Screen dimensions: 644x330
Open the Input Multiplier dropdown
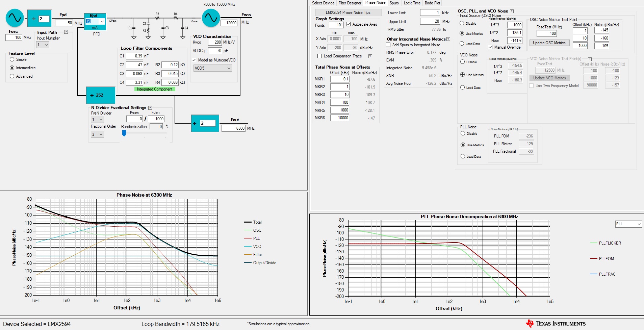coord(43,45)
